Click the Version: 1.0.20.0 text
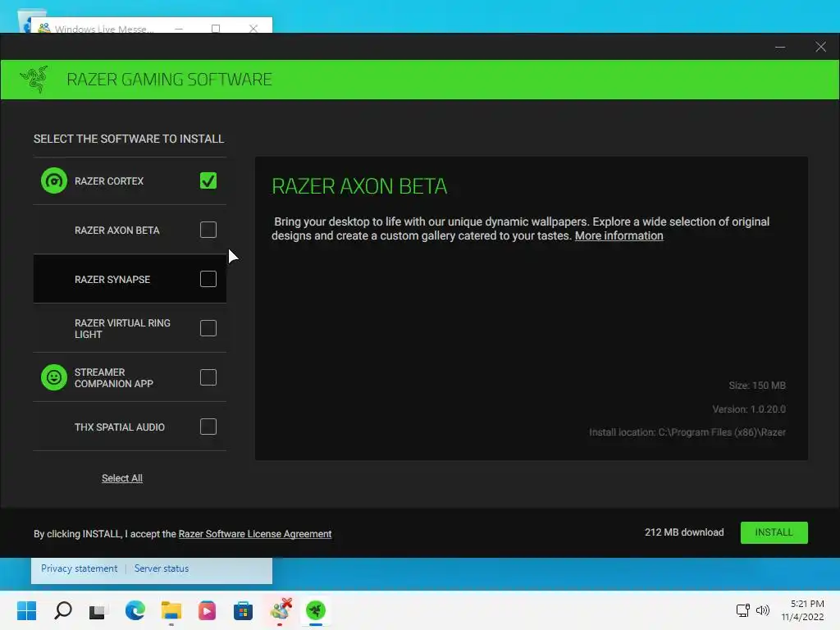Image resolution: width=840 pixels, height=630 pixels. (x=749, y=409)
